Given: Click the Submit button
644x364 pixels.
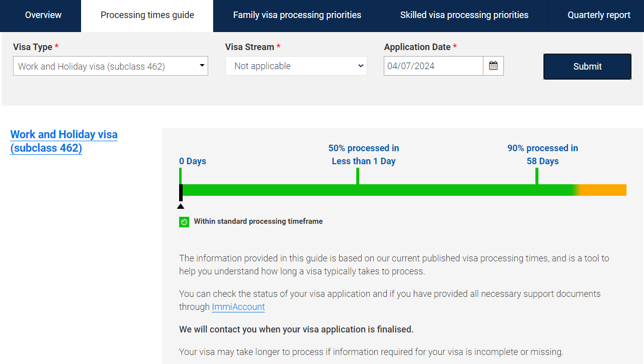Looking at the screenshot, I should click(x=587, y=67).
